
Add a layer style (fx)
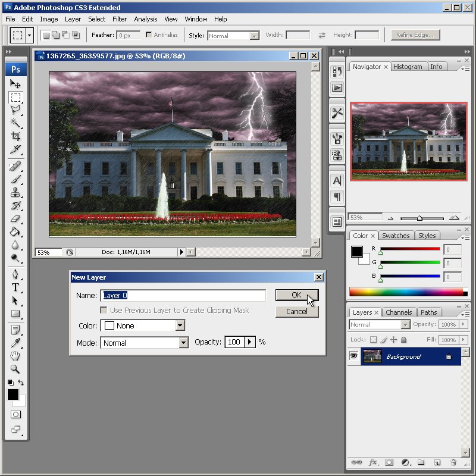373,462
